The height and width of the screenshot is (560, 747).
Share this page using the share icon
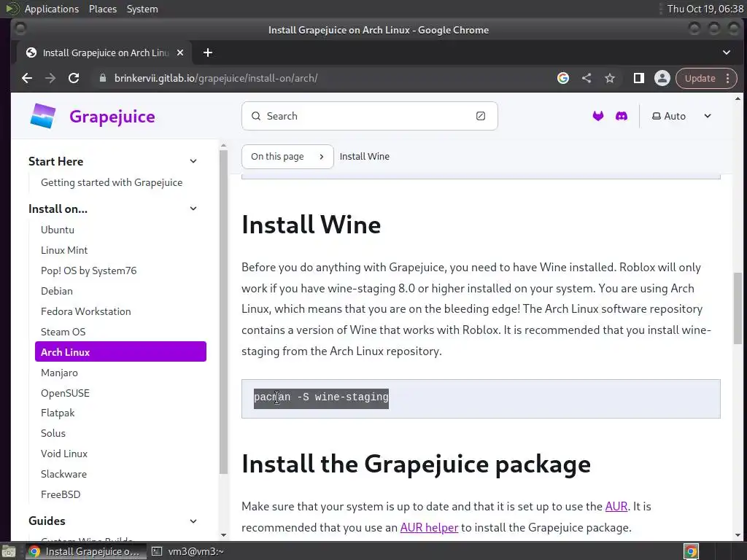click(587, 78)
